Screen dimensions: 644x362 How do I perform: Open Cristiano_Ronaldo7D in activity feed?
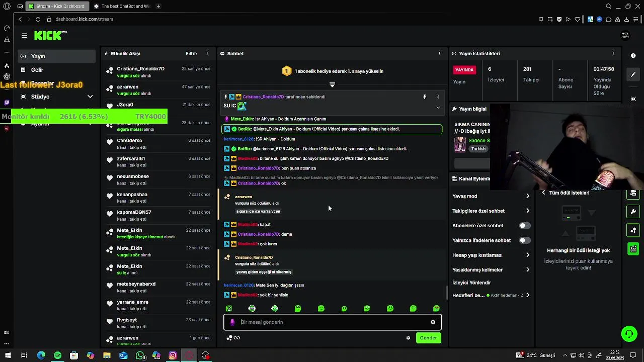point(157,72)
